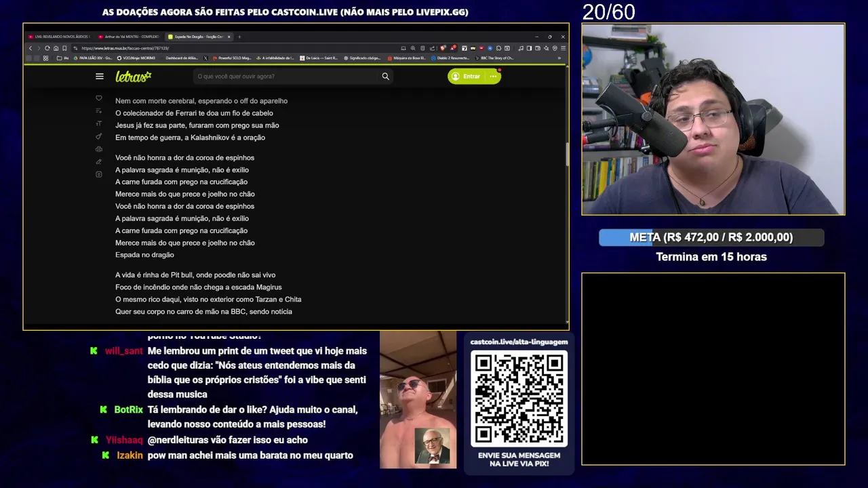Open Brave wallet icon
The image size is (868, 488).
click(538, 48)
